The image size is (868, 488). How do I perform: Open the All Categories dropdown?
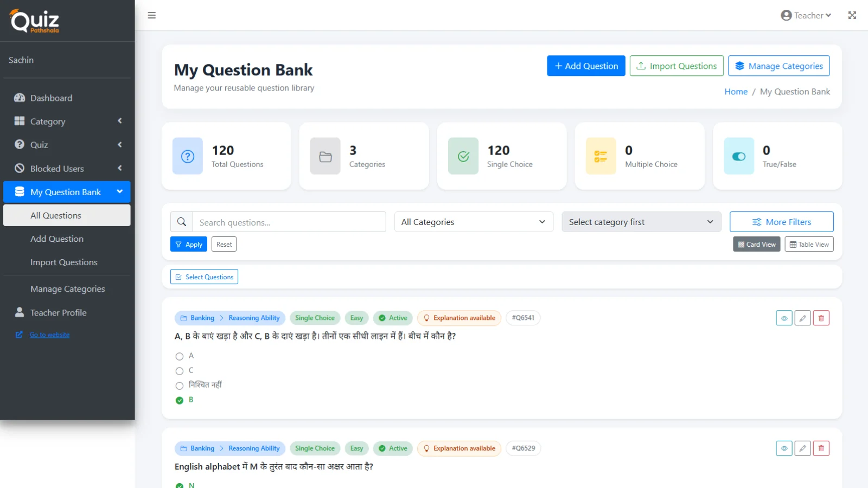click(474, 222)
